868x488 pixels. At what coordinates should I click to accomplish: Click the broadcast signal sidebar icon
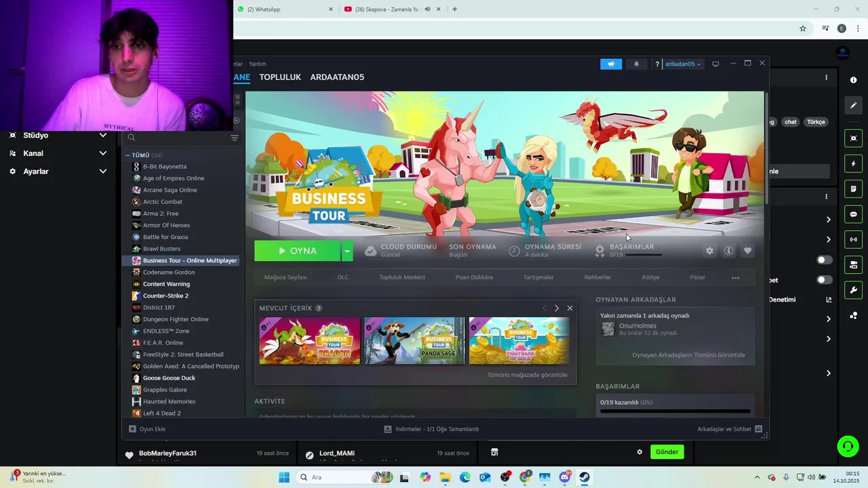pyautogui.click(x=853, y=239)
